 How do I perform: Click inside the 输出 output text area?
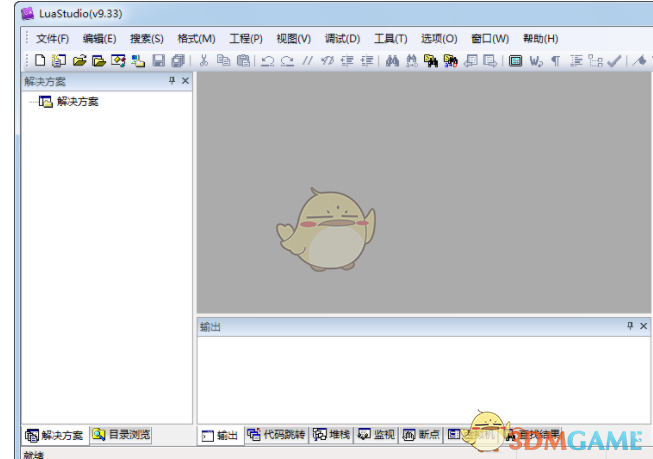click(424, 380)
